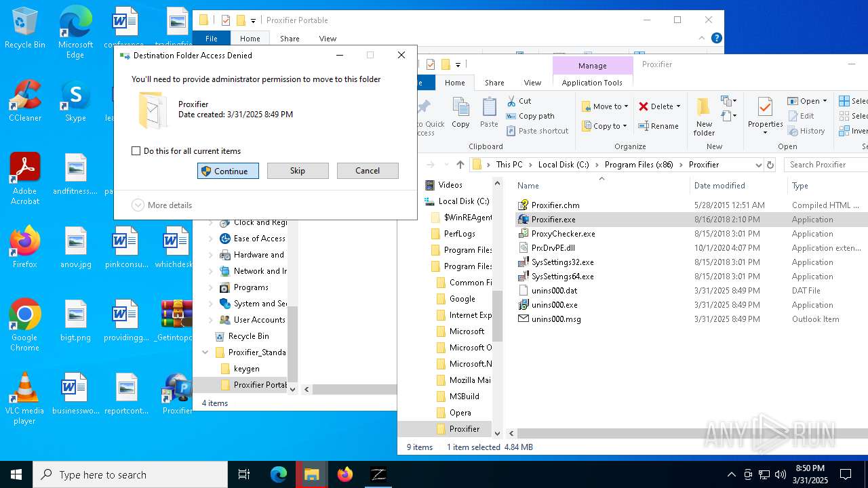Click the Paste icon in the Clipboard group
The image size is (868, 488).
[x=489, y=112]
